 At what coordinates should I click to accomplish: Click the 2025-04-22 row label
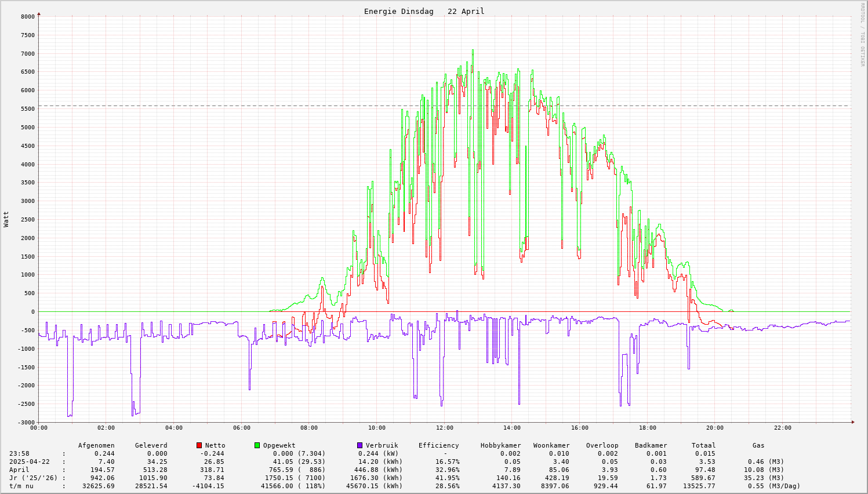[x=29, y=462]
